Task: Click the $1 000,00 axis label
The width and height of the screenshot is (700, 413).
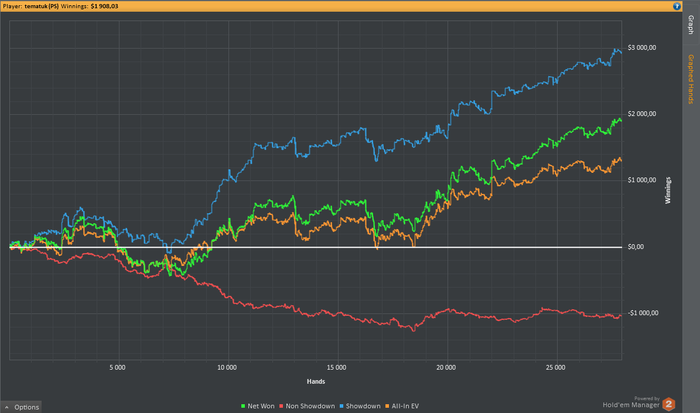Action: pyautogui.click(x=642, y=180)
